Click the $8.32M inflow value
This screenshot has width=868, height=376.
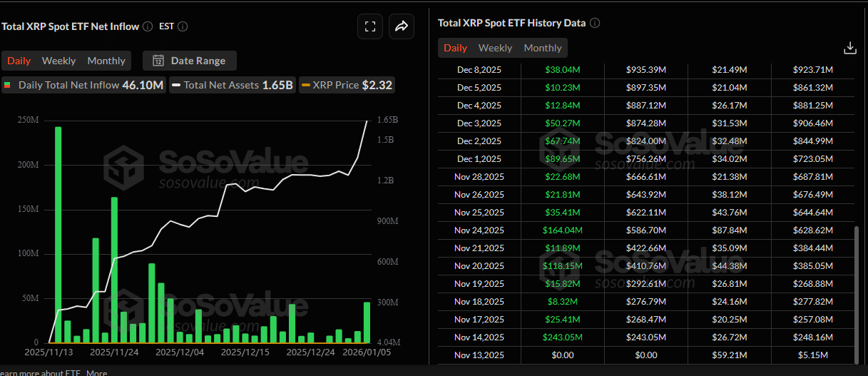click(562, 302)
